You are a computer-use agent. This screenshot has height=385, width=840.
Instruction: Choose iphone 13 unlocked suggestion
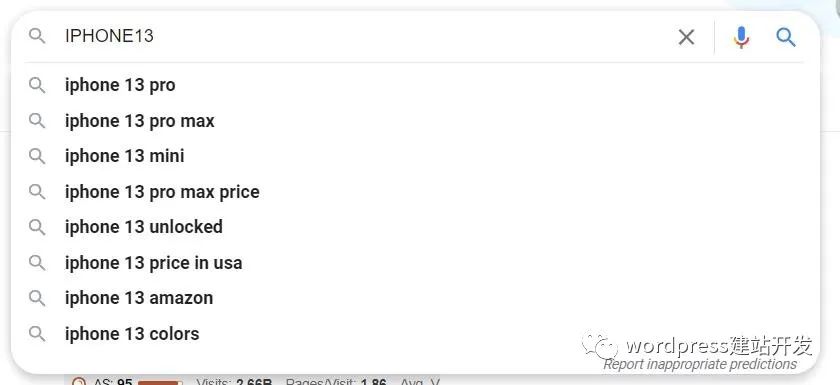(415, 227)
